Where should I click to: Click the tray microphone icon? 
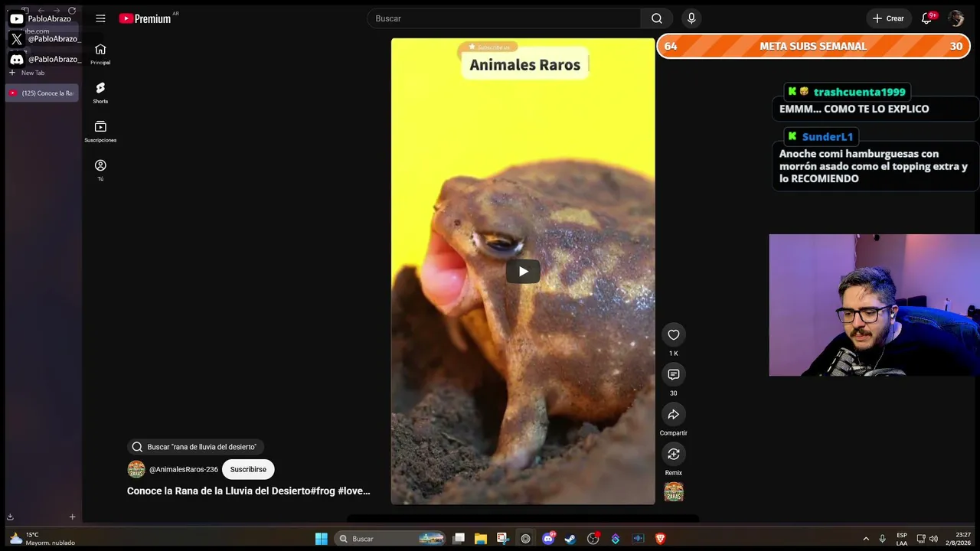point(883,539)
